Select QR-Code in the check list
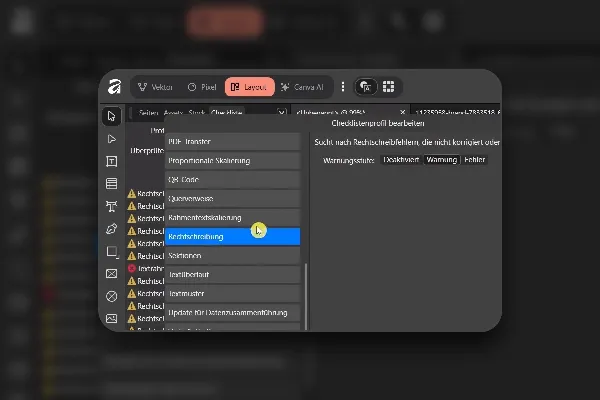This screenshot has height=400, width=600. pyautogui.click(x=233, y=179)
